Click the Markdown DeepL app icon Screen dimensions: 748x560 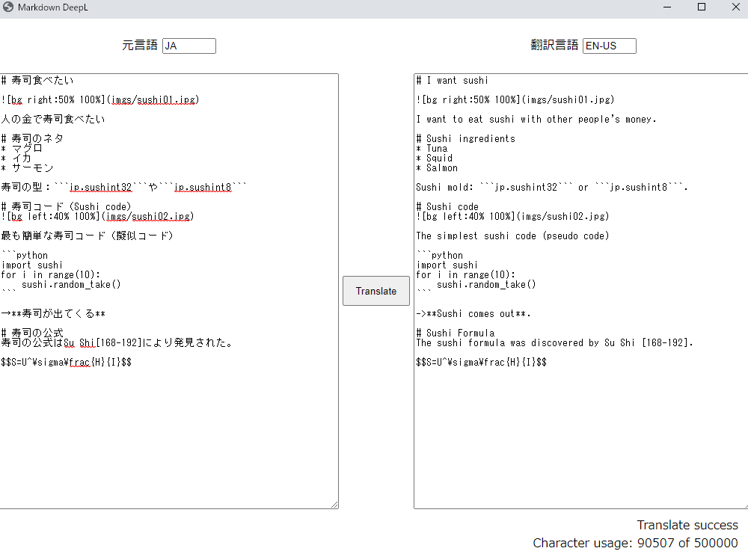pos(8,7)
